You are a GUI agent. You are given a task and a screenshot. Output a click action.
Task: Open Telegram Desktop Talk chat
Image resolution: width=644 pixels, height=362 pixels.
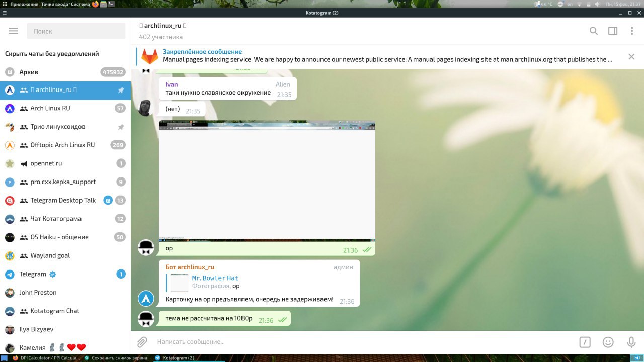coord(65,200)
